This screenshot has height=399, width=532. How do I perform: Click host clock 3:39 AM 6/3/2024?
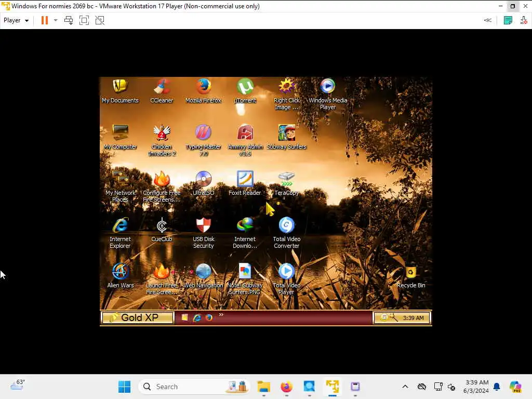pos(476,387)
